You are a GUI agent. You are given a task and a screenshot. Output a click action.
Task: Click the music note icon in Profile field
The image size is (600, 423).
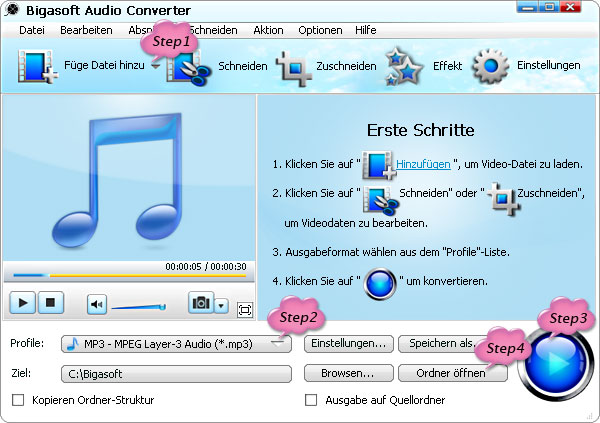72,344
